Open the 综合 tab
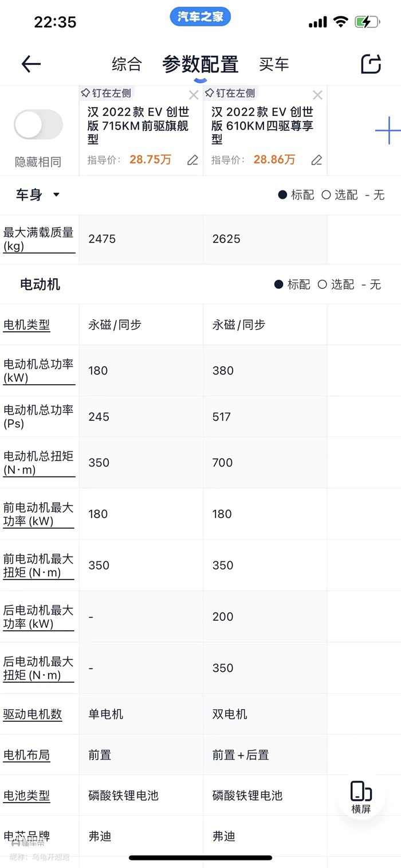This screenshot has height=868, width=401. tap(127, 64)
